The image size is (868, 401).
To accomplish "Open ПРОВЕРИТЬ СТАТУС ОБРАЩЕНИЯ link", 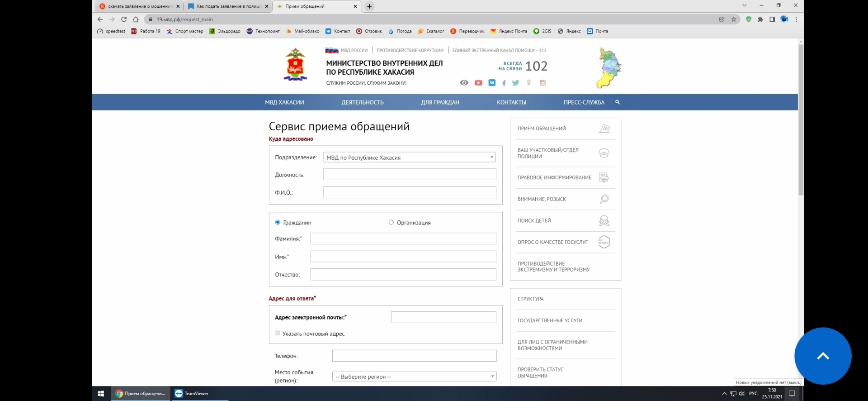I will pos(541,372).
